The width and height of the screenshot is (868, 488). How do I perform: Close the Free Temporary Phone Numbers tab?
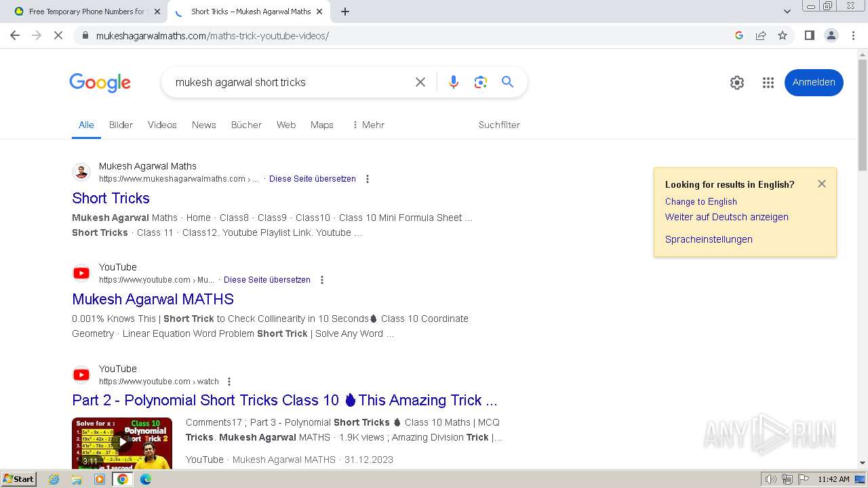[x=157, y=12]
